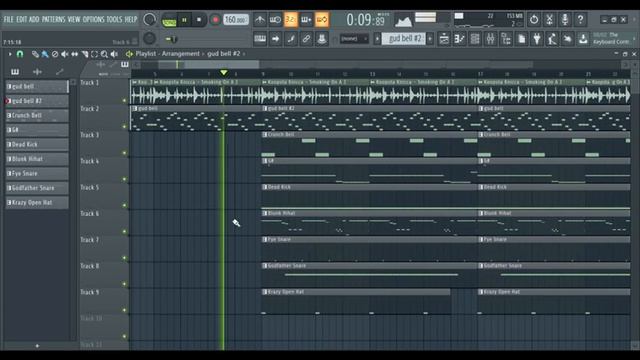Open the tempo tapper icon

coord(552,39)
